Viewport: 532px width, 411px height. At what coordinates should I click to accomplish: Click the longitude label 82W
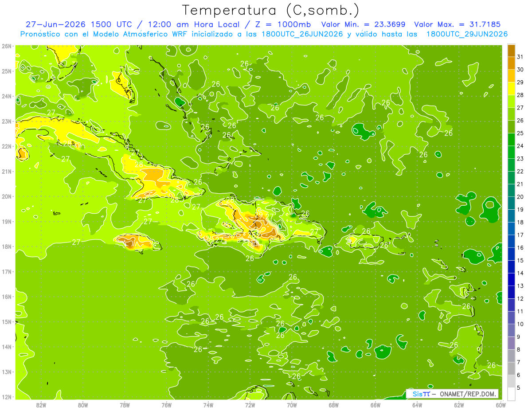pos(41,405)
